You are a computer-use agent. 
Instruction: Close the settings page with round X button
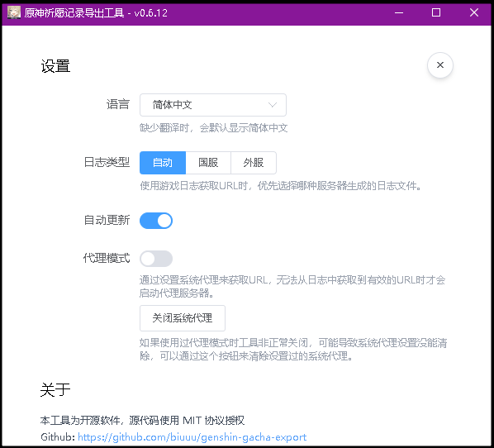(x=439, y=65)
